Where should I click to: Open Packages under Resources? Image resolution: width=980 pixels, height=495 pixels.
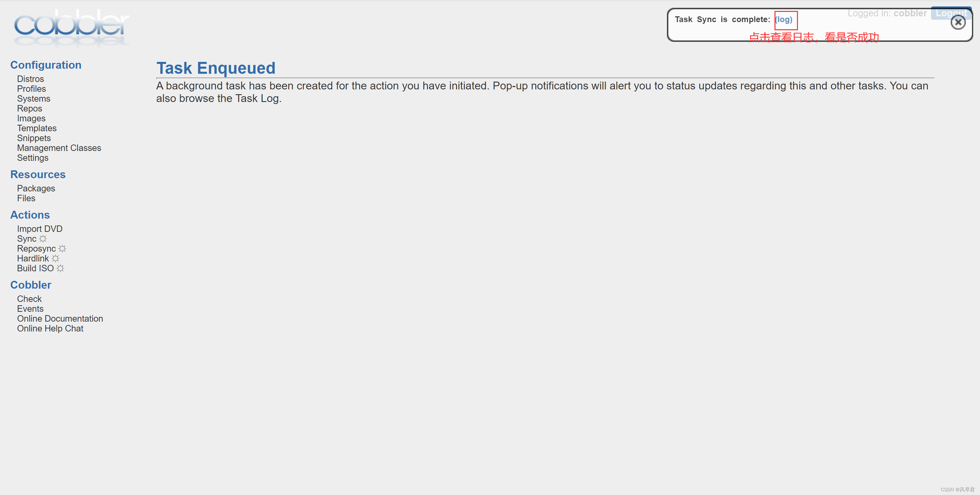(36, 188)
